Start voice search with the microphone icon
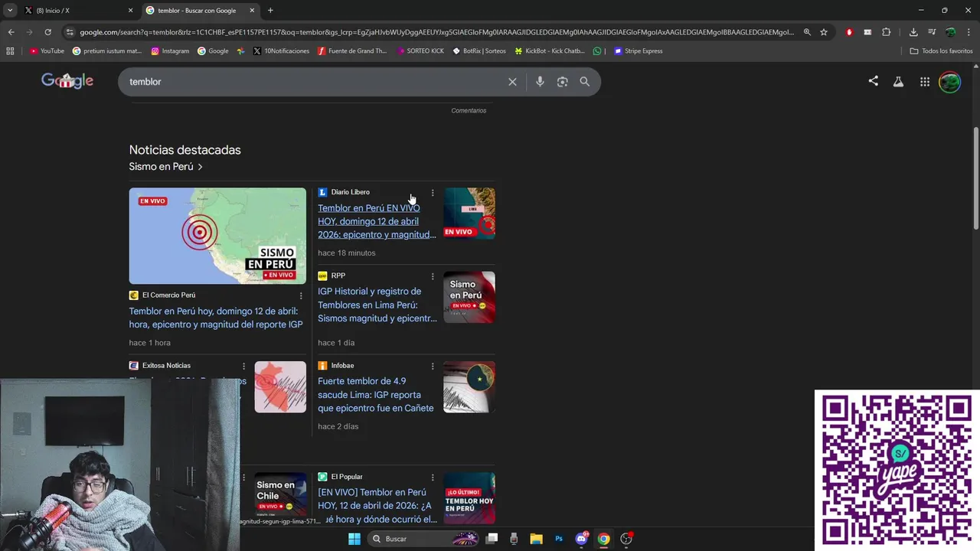 [540, 82]
